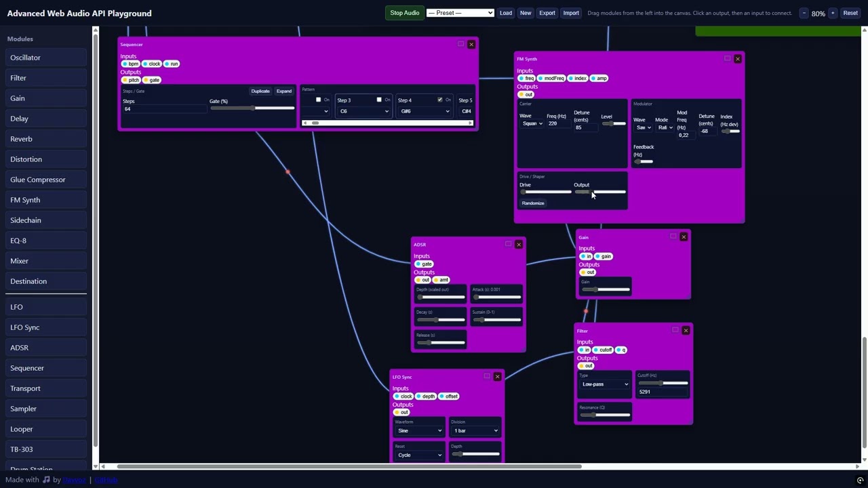868x488 pixels.
Task: Click the Filter q input port
Action: pos(621,350)
